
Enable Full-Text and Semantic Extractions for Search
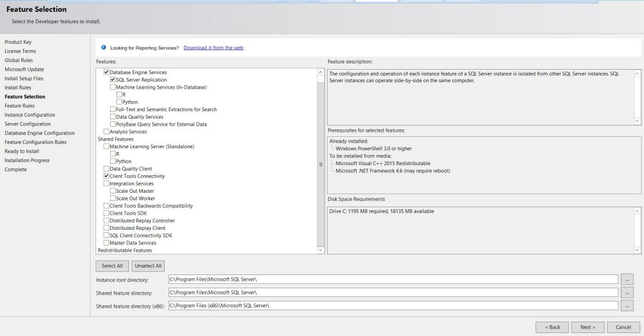113,109
